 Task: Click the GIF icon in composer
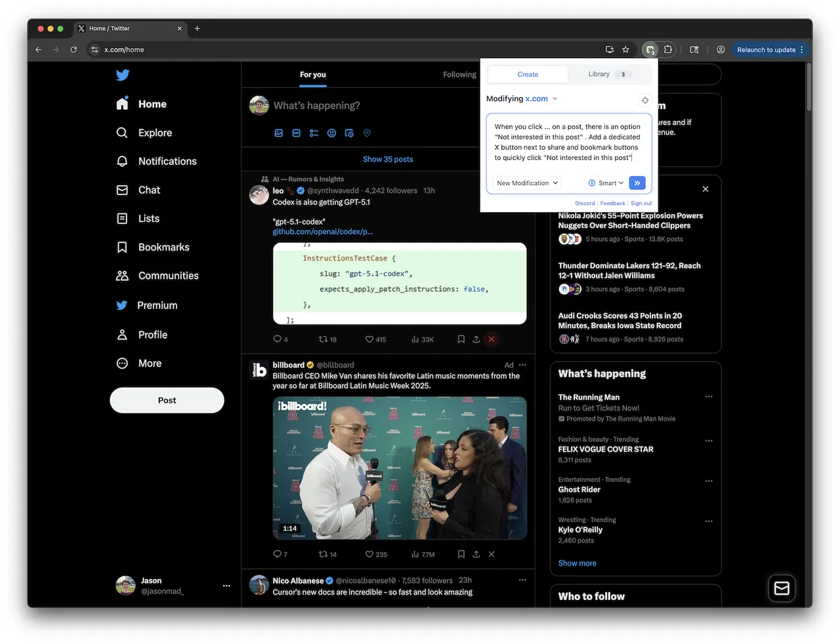[x=297, y=133]
